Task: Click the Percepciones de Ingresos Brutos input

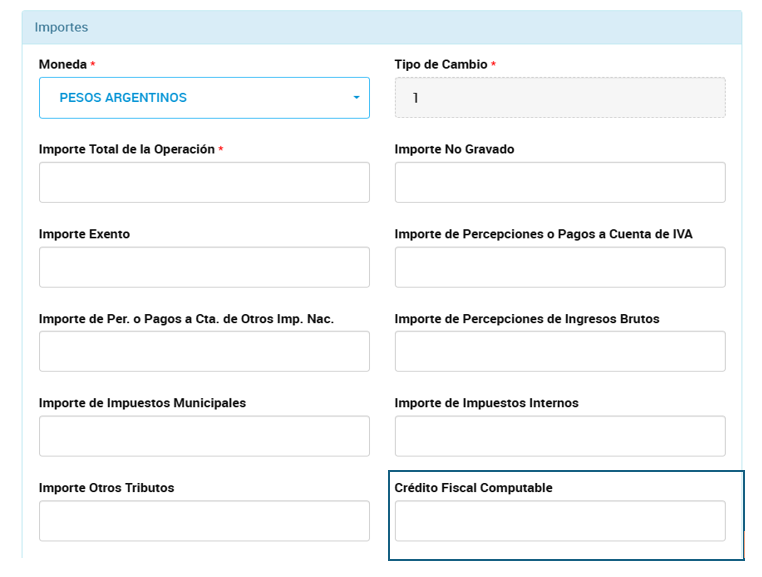Action: tap(560, 352)
